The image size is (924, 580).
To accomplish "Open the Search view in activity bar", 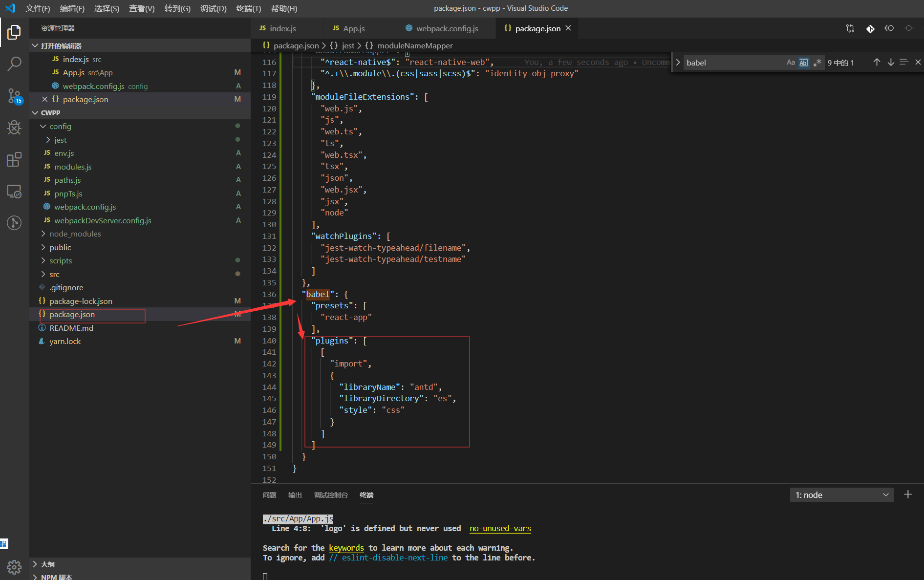I will [14, 64].
